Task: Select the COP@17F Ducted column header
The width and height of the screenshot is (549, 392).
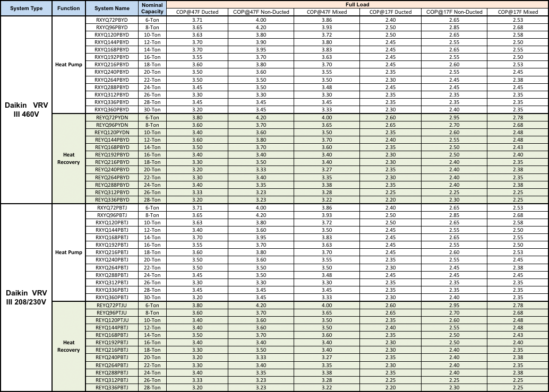Action: (x=390, y=12)
